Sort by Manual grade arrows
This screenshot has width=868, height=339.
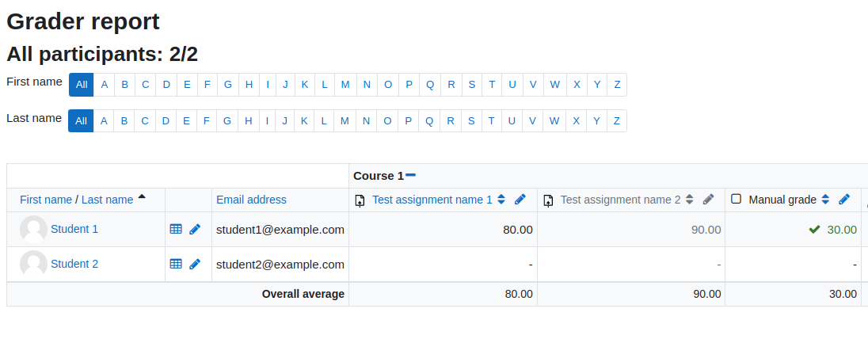click(x=824, y=200)
